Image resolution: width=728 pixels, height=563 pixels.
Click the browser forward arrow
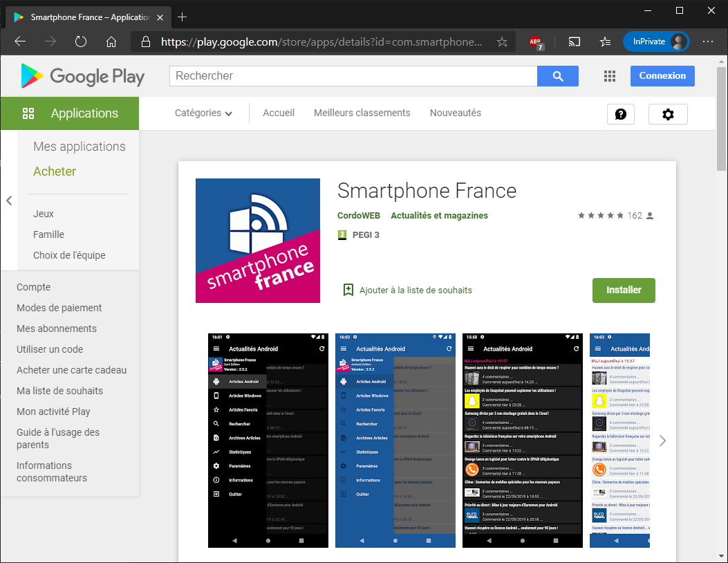pos(50,41)
